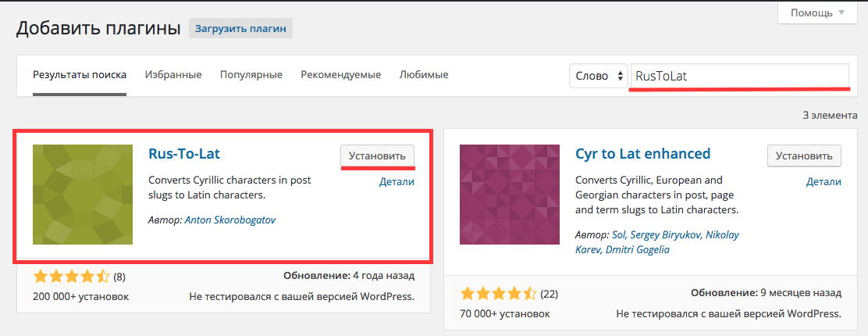Install the Rus-To-Lat plugin

377,155
